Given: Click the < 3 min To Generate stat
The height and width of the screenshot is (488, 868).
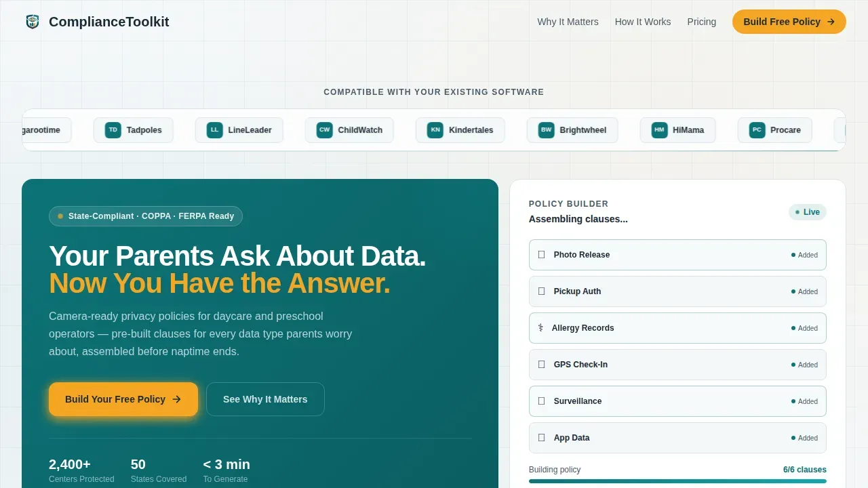Looking at the screenshot, I should click(226, 471).
